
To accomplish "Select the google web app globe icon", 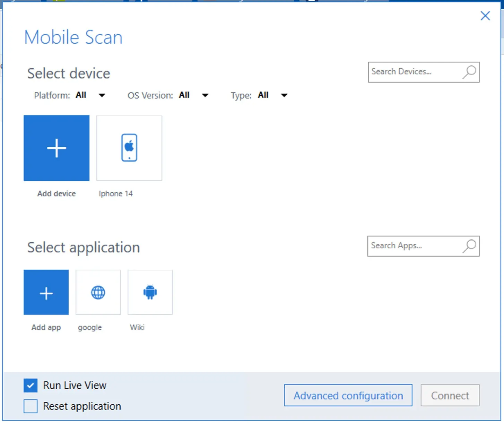I will (98, 292).
